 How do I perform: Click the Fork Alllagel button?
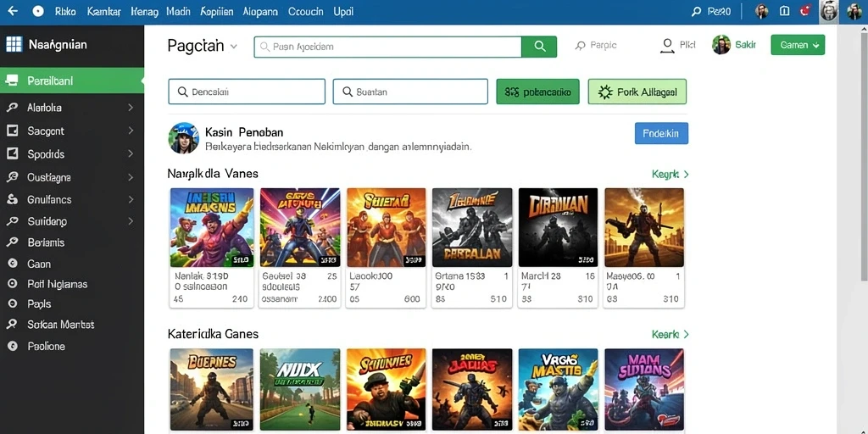point(637,92)
